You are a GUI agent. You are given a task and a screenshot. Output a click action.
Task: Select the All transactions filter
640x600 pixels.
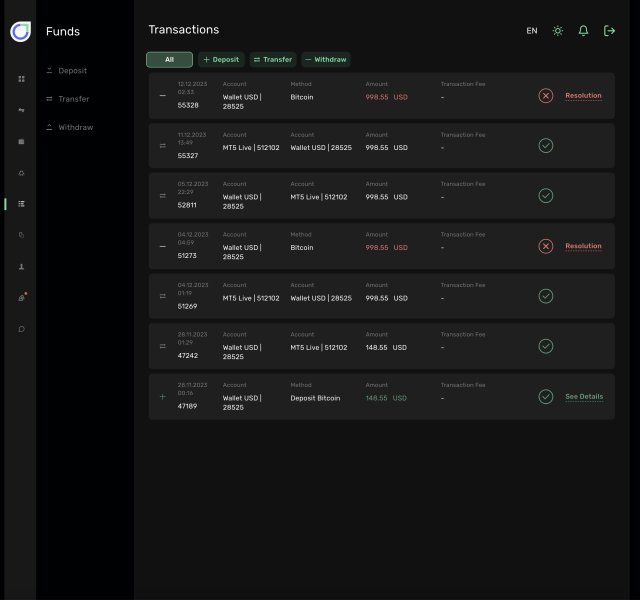point(169,60)
